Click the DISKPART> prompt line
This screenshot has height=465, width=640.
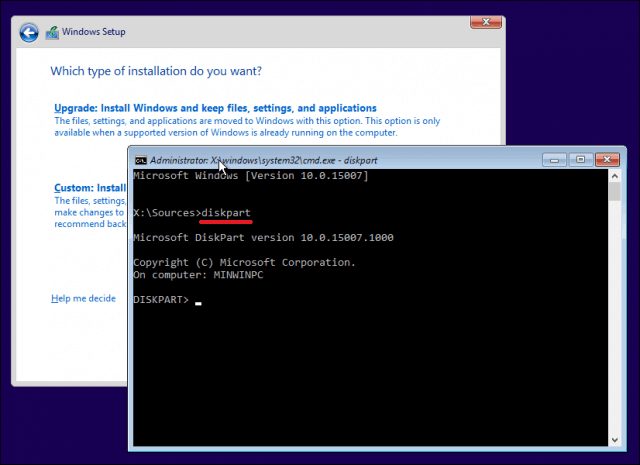coord(167,300)
